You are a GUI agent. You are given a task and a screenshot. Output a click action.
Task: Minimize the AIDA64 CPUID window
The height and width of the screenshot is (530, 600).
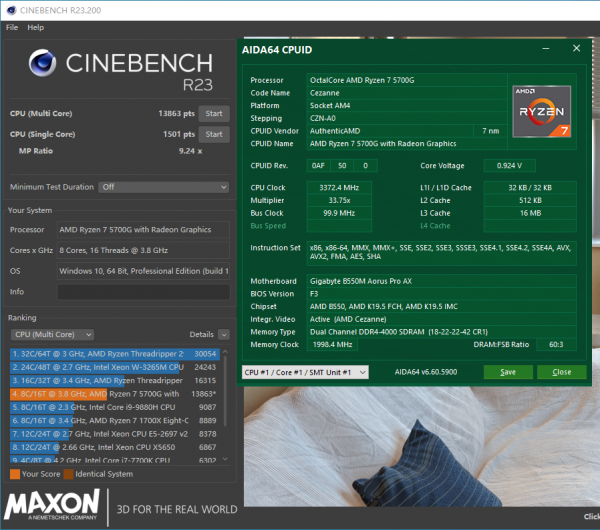tap(546, 49)
